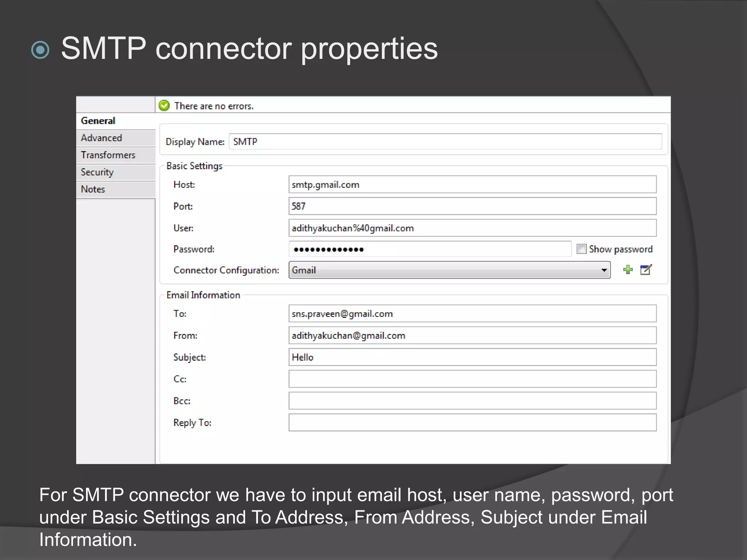Open the Connector Configuration Gmail dropdown
Image resolution: width=747 pixels, height=560 pixels.
(449, 270)
